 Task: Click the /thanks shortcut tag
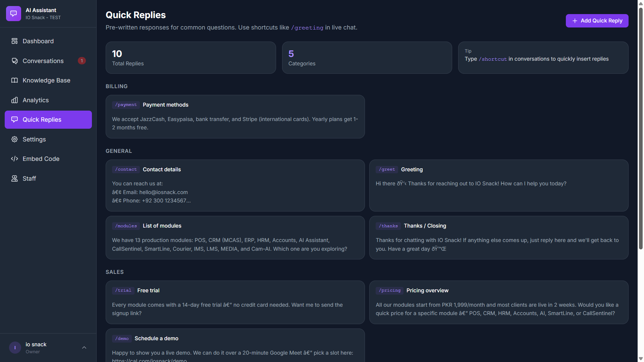click(x=388, y=226)
